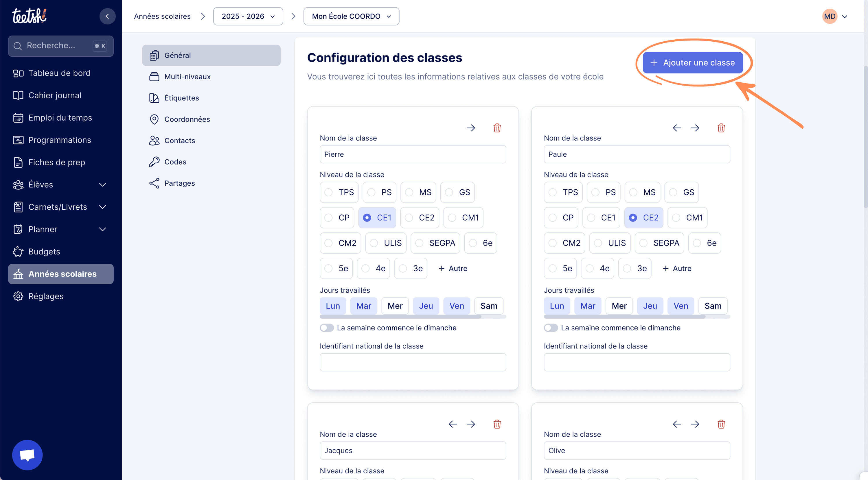Expand the Élèves sidebar section
The width and height of the screenshot is (868, 480).
[61, 184]
